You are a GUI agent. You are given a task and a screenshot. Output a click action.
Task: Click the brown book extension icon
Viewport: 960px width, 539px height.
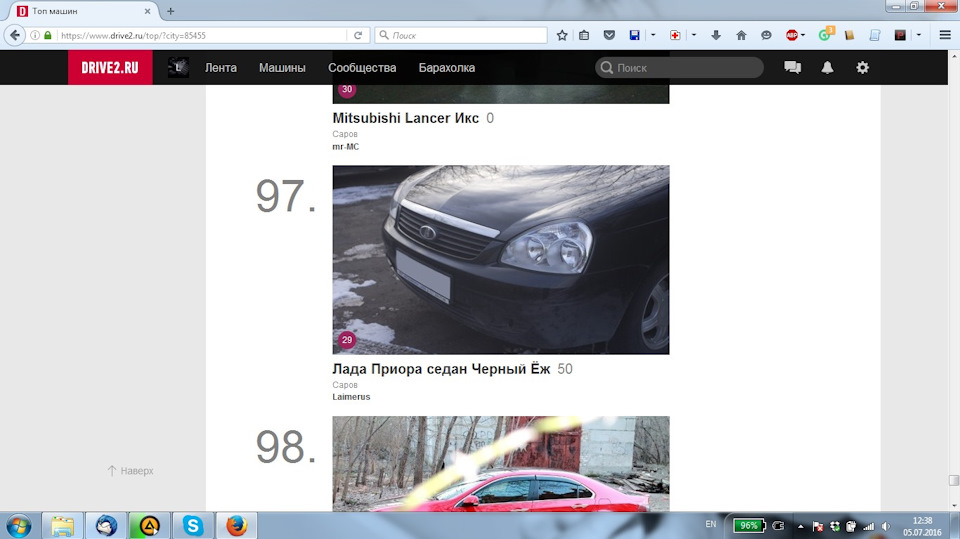[x=849, y=36]
